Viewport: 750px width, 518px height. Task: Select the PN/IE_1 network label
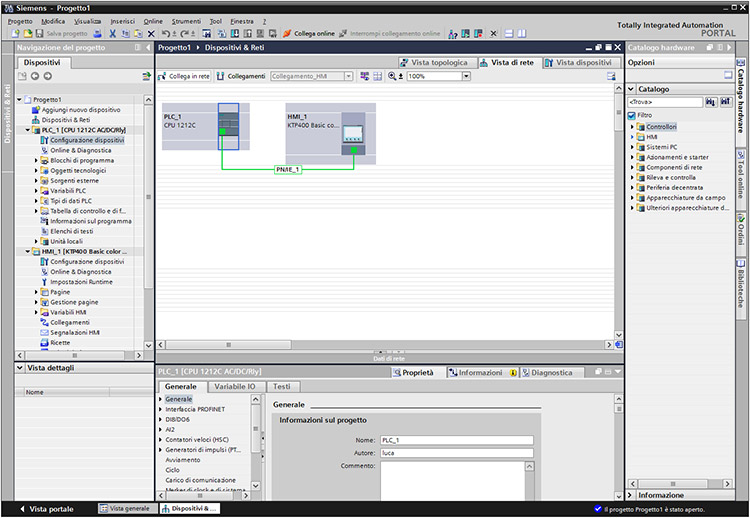tap(288, 169)
